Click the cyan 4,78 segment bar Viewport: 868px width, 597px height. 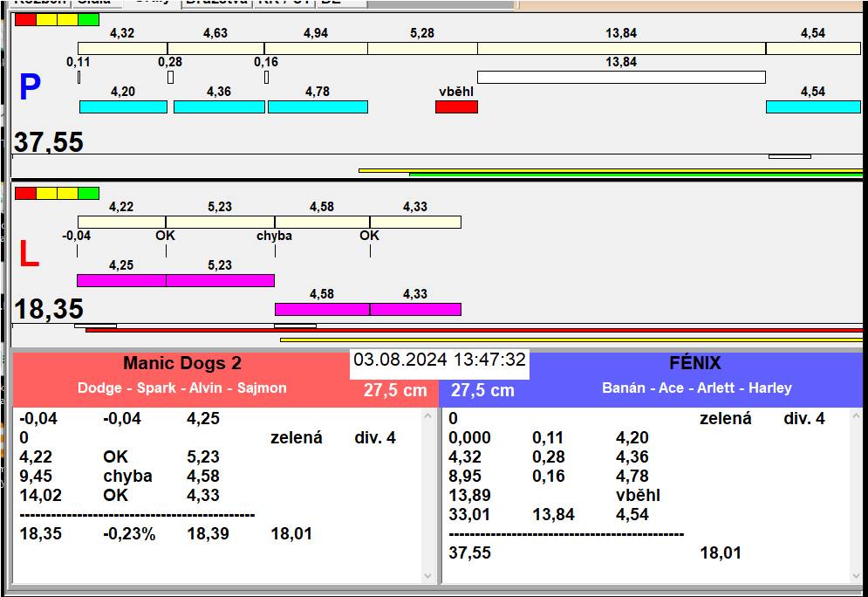pyautogui.click(x=318, y=107)
